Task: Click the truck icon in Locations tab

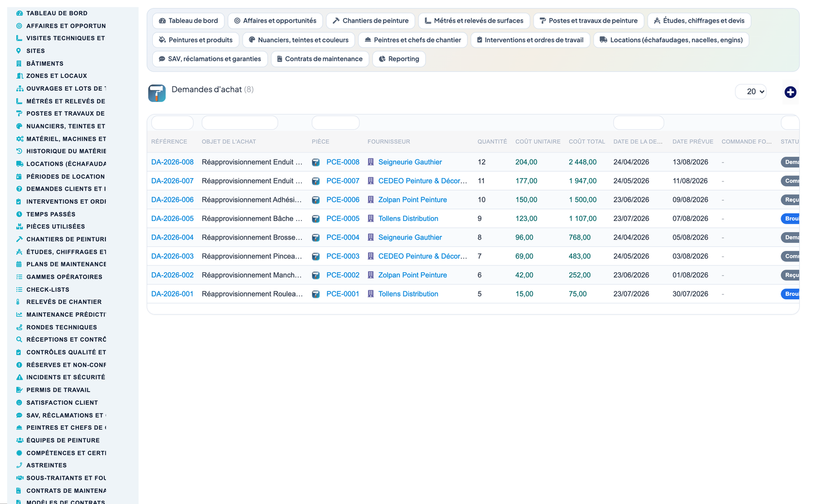Action: click(603, 40)
